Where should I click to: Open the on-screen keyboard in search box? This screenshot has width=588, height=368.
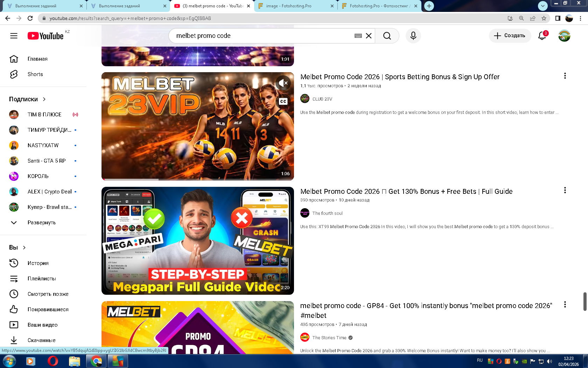coord(358,36)
